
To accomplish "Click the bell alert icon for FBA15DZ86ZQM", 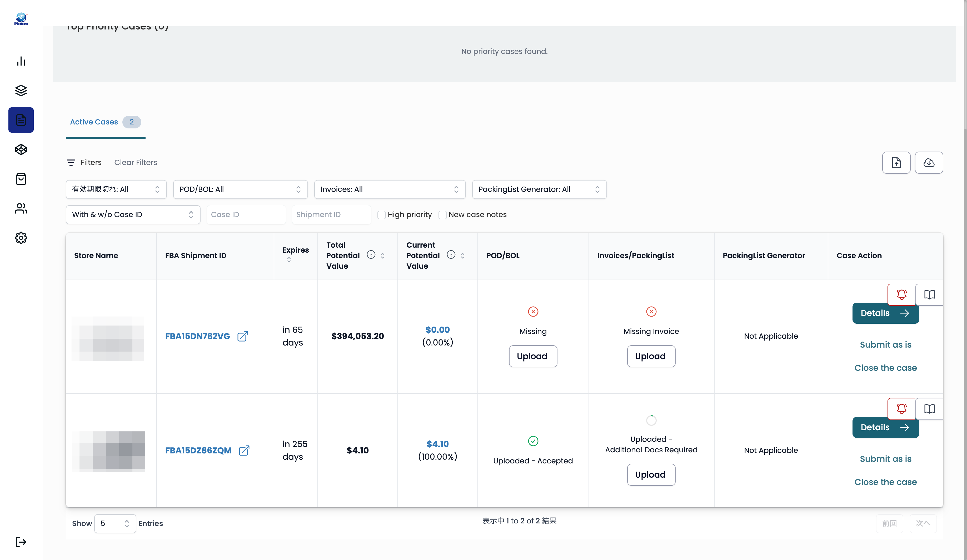I will click(901, 408).
